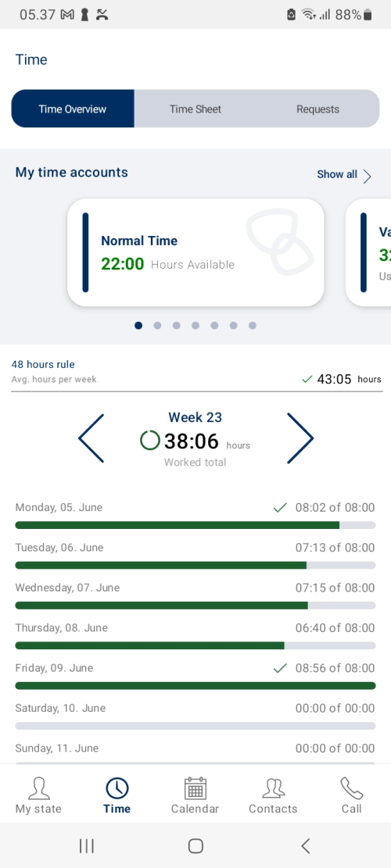Viewport: 391px width, 868px height.
Task: Open the My state tab icon
Action: pyautogui.click(x=38, y=788)
